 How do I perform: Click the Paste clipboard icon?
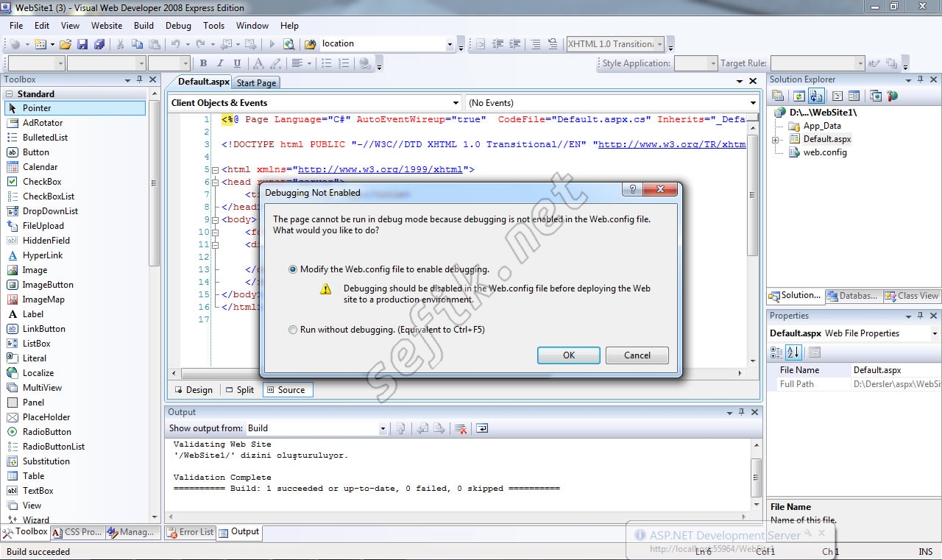[154, 44]
